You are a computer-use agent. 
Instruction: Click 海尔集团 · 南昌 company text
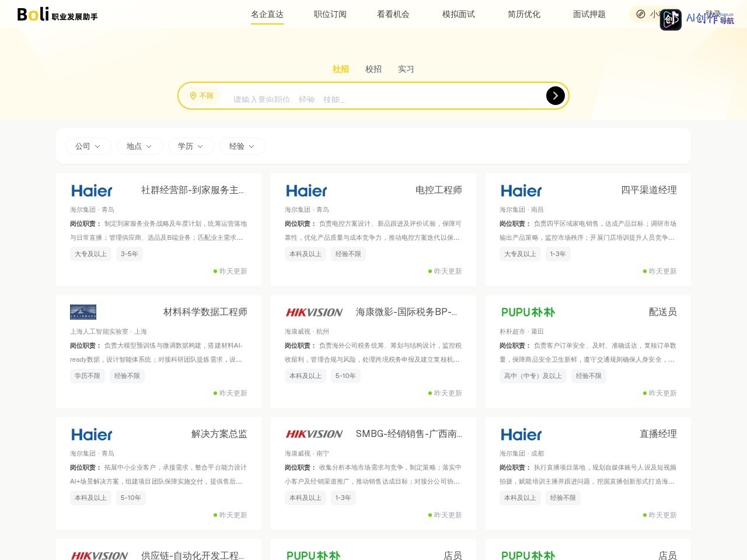pyautogui.click(x=522, y=209)
